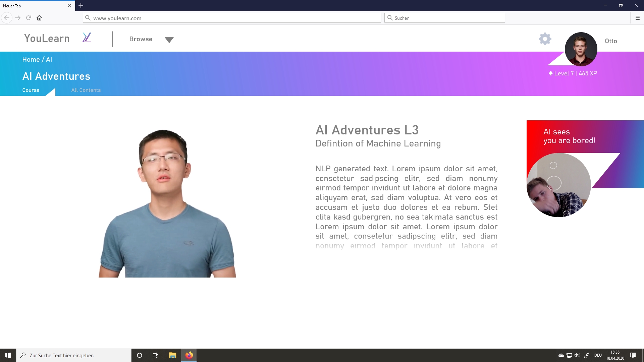Click Otto's profile avatar picture
The width and height of the screenshot is (644, 362).
581,49
